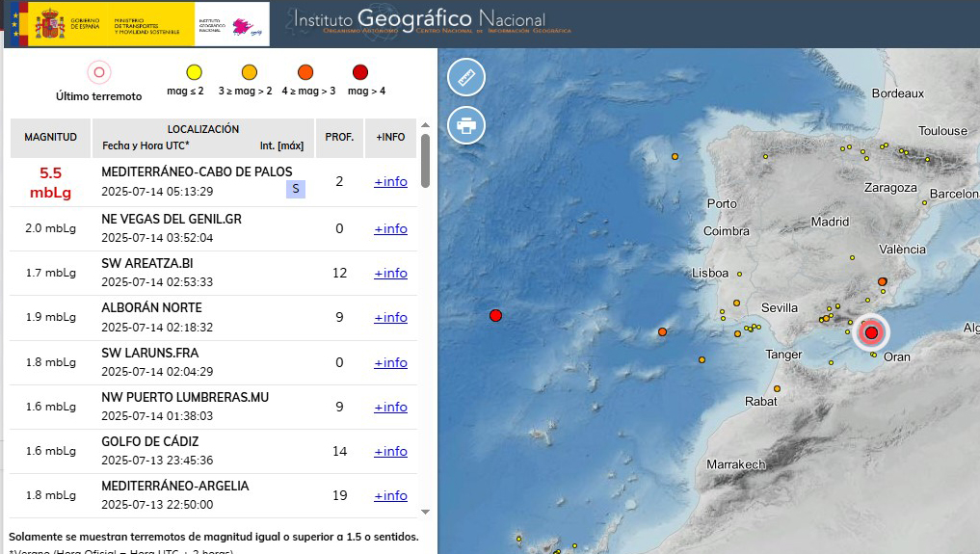Open +info link for Golfo de Cádiz
The image size is (980, 554).
tap(390, 451)
